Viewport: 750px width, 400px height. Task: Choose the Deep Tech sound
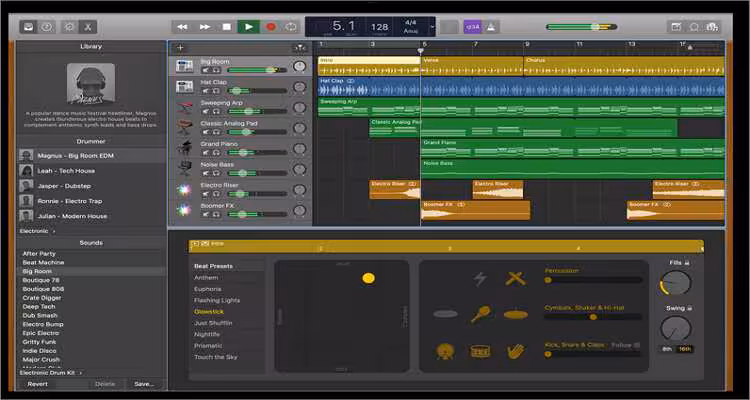pyautogui.click(x=39, y=307)
